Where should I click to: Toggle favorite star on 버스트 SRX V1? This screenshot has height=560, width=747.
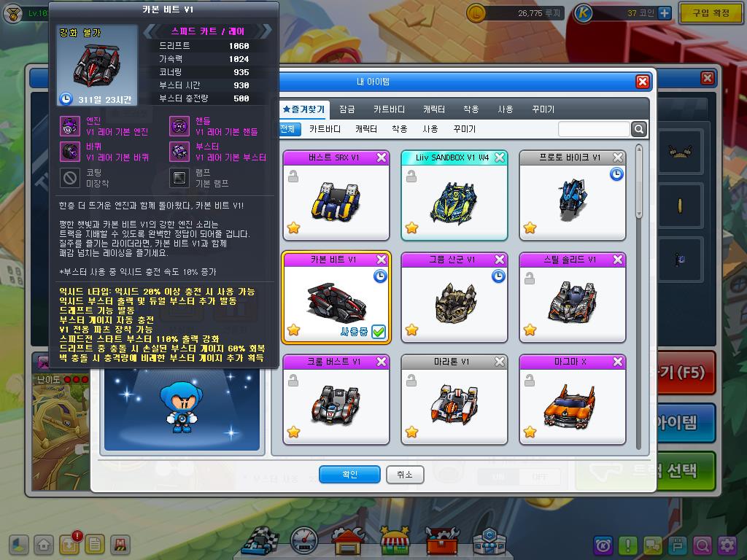pyautogui.click(x=294, y=227)
